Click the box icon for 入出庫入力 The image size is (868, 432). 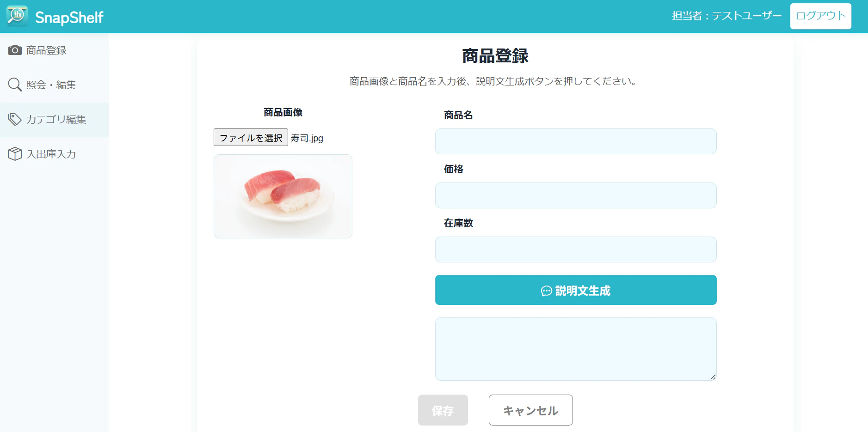15,154
